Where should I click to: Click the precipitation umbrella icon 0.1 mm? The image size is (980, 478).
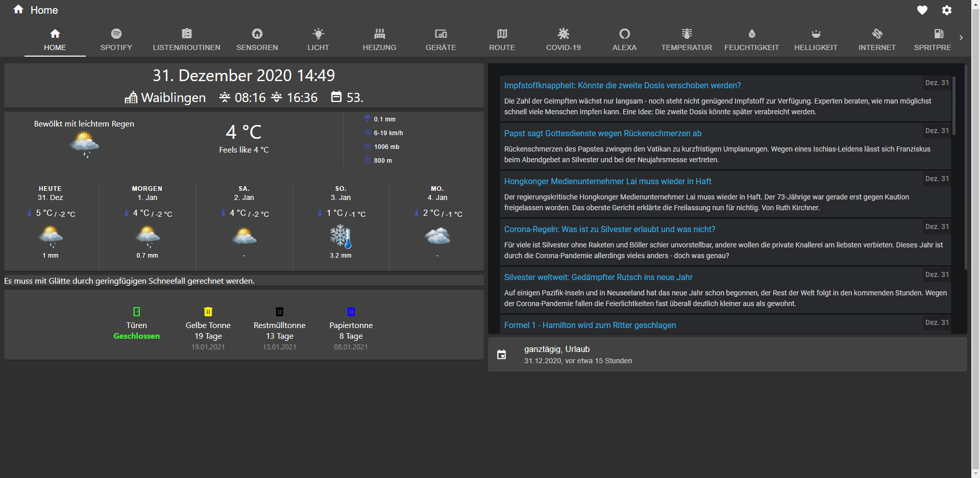point(367,118)
